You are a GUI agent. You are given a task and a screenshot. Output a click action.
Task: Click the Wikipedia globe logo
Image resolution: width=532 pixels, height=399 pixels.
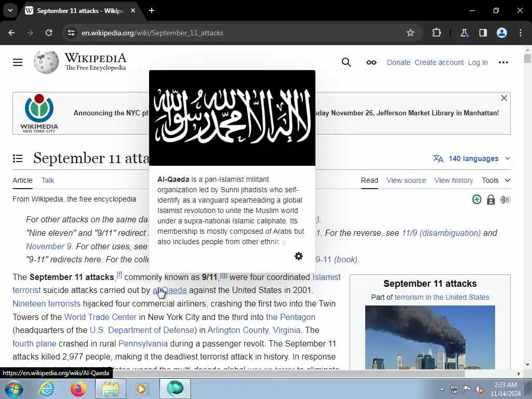(x=46, y=62)
